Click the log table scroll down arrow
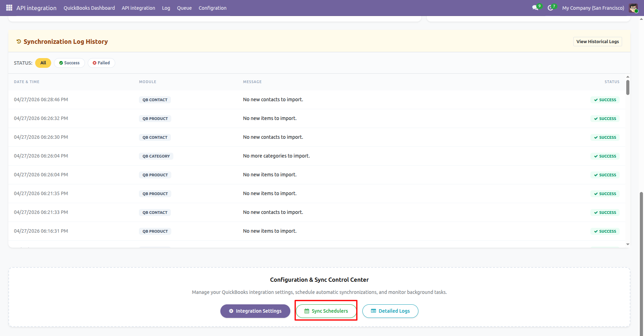The image size is (644, 336). (628, 244)
